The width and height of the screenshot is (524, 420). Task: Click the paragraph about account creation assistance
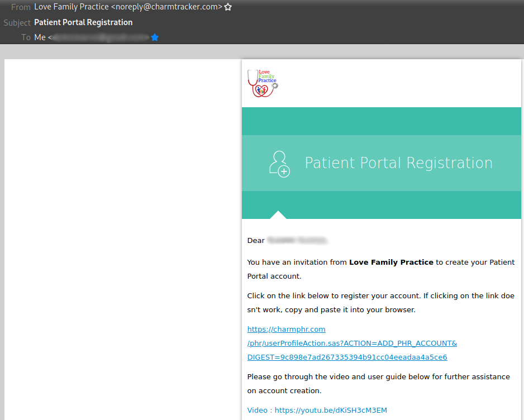tap(379, 384)
